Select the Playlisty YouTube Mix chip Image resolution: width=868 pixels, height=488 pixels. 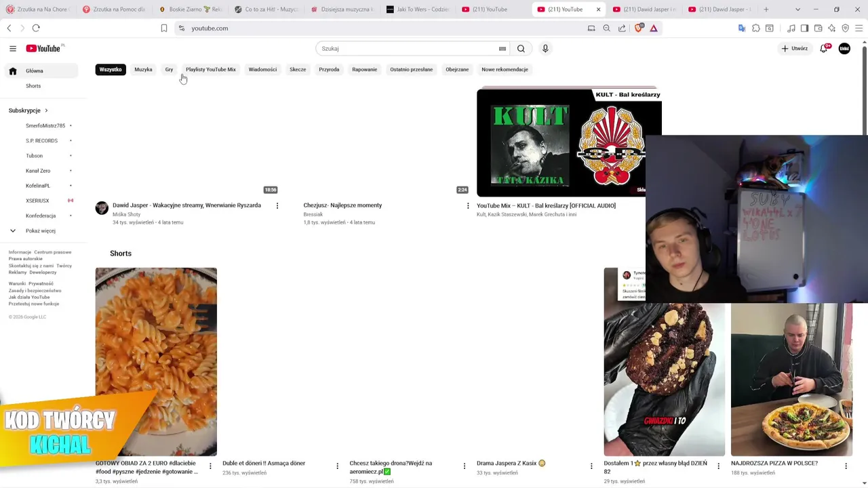pyautogui.click(x=211, y=69)
